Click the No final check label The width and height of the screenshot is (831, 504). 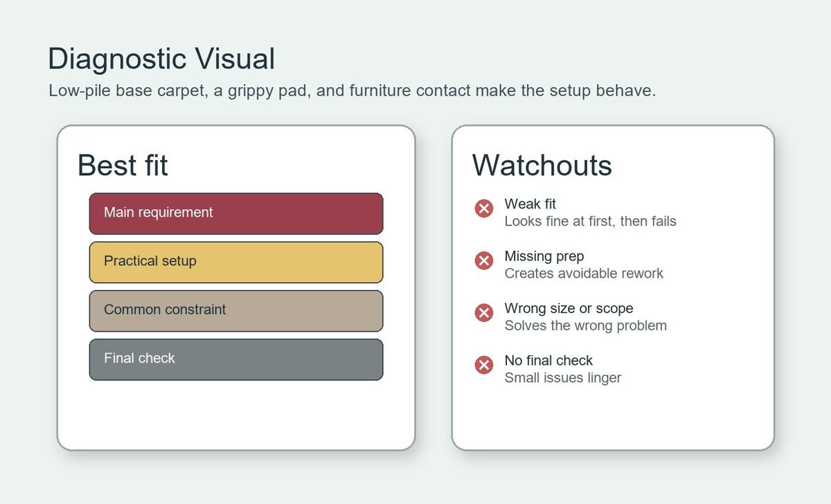[x=548, y=360]
